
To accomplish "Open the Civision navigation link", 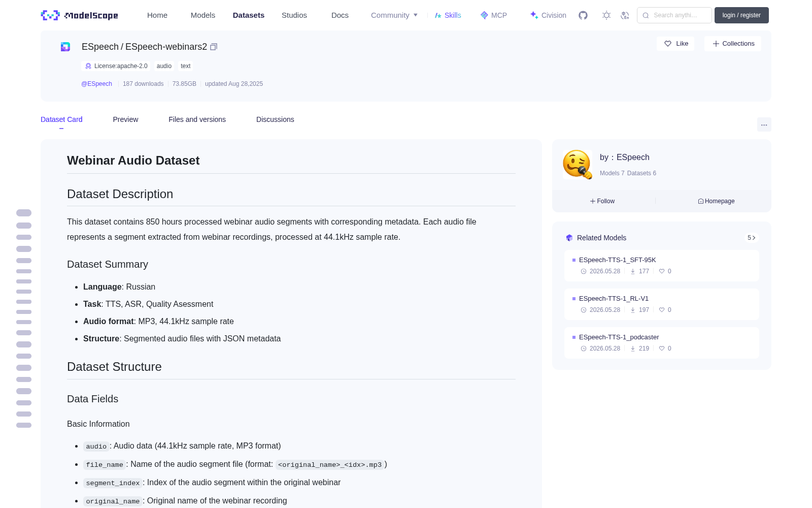I will (548, 15).
